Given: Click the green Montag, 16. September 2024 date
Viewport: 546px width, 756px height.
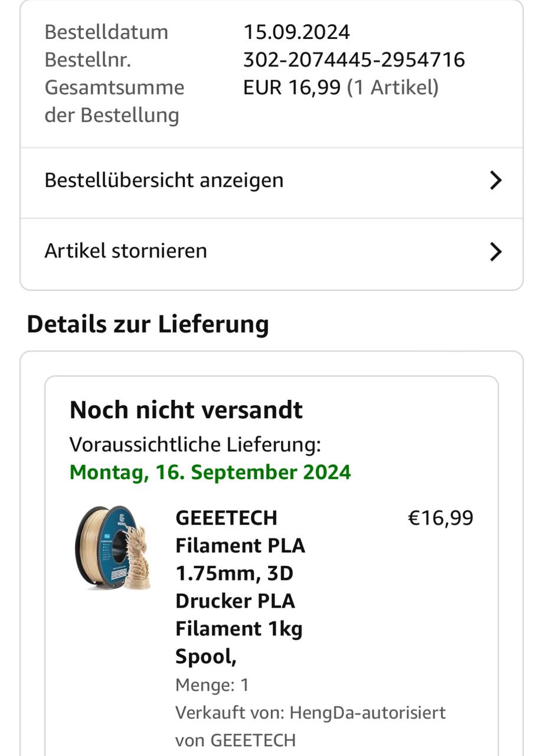Looking at the screenshot, I should (x=210, y=472).
